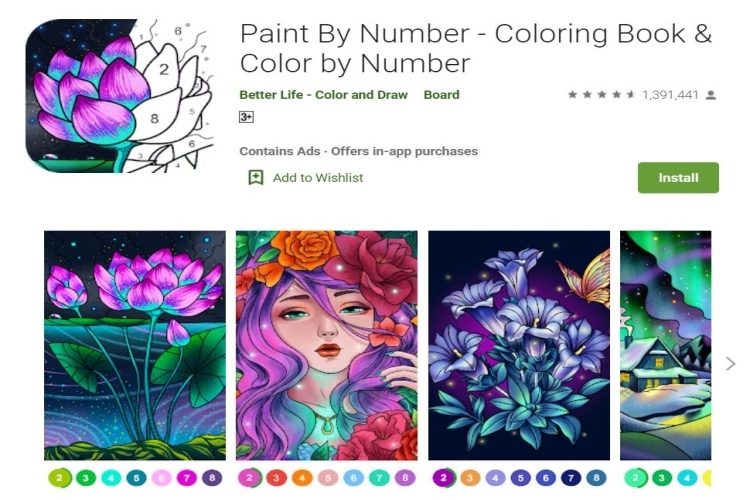Open the purple-haired girl screenshot
Viewport: 750px width, 500px height.
(x=327, y=345)
